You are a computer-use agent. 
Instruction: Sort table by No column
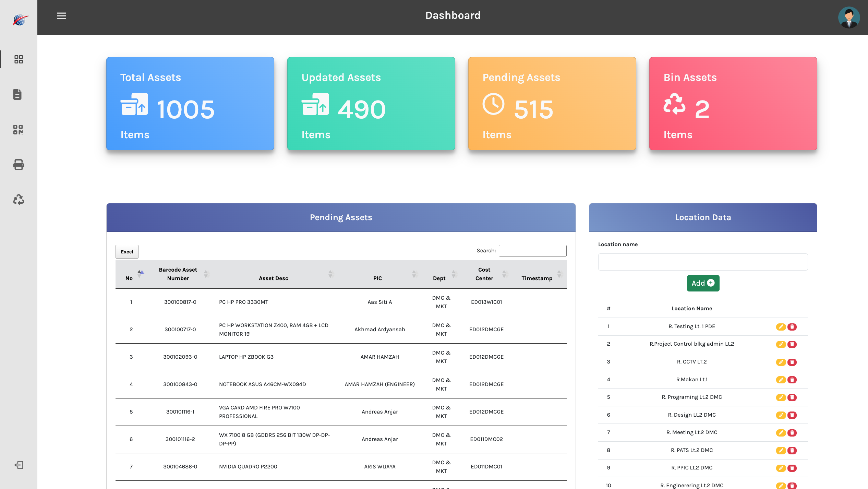tap(131, 274)
